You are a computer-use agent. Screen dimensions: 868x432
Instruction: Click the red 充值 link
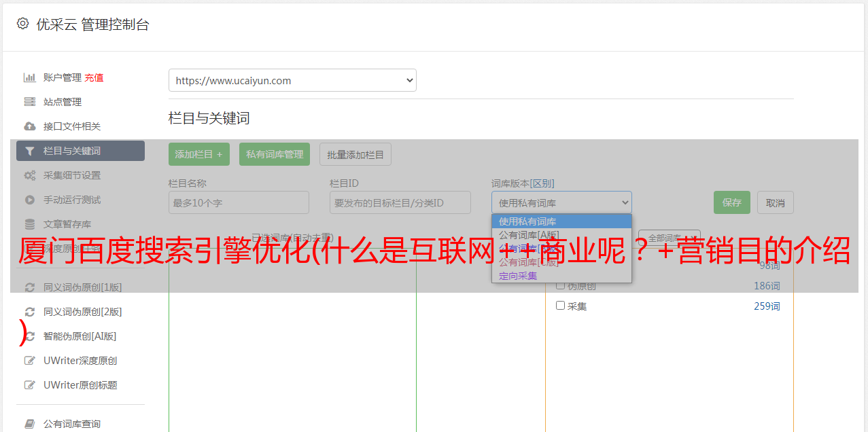[x=94, y=77]
